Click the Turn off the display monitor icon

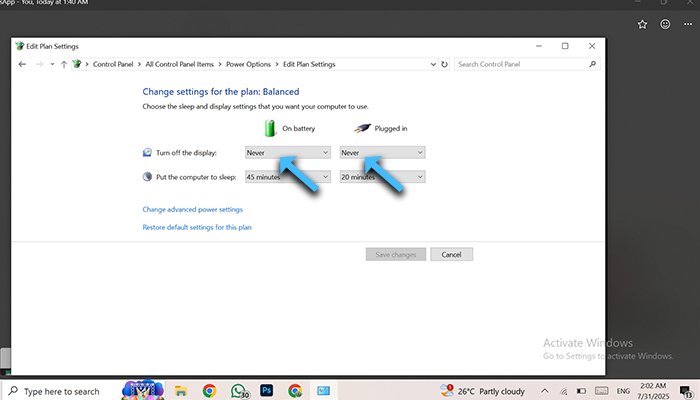(x=147, y=153)
